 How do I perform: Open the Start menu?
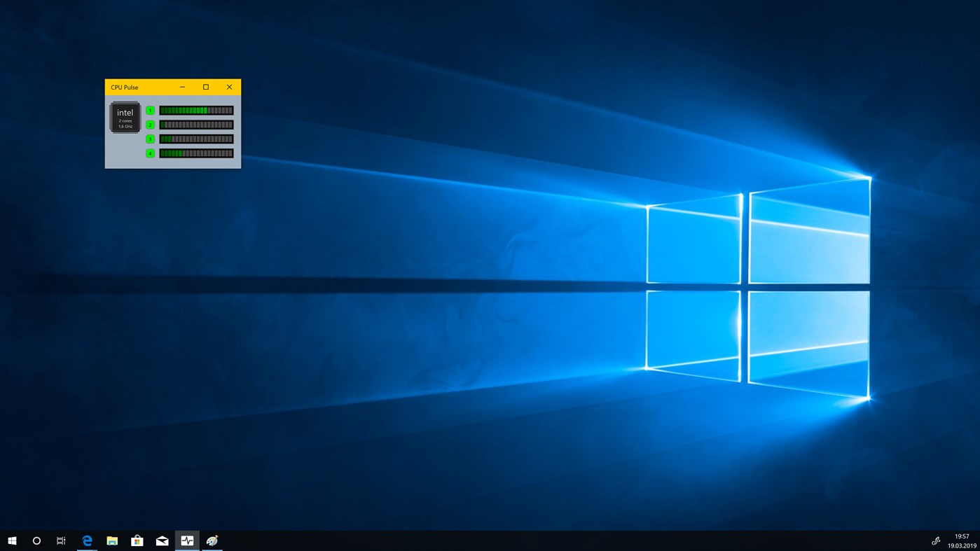(13, 540)
